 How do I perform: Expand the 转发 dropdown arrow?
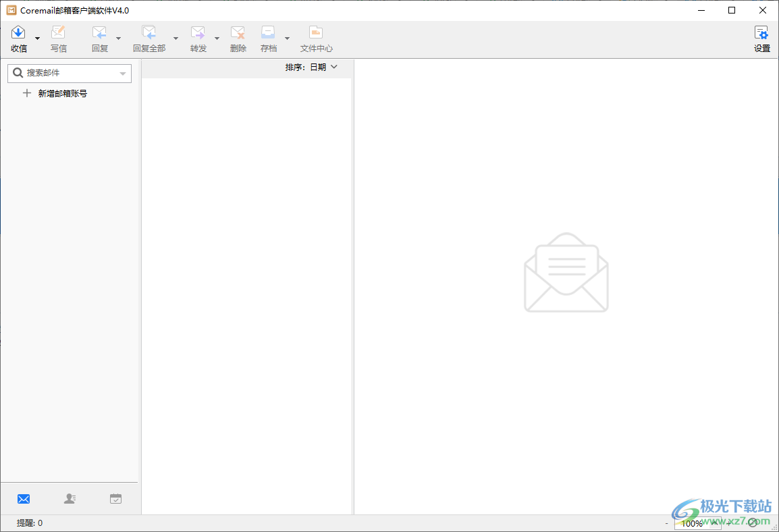(x=217, y=38)
